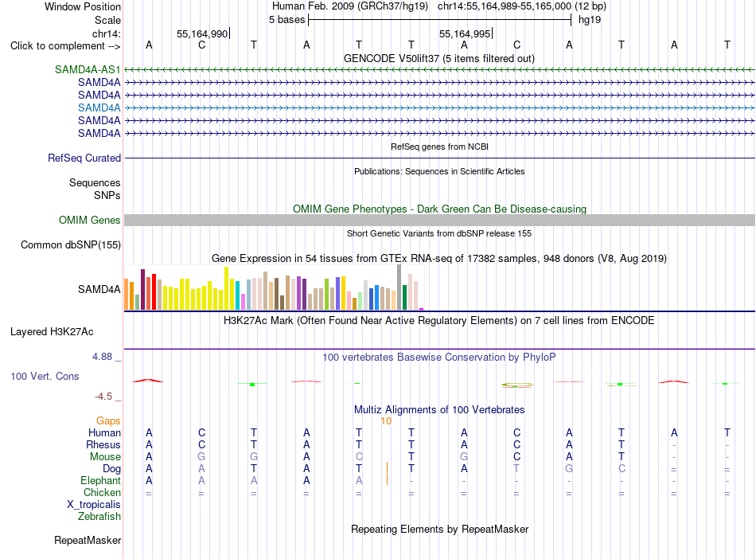The image size is (756, 559).
Task: Click the Dog species label
Action: tap(111, 468)
